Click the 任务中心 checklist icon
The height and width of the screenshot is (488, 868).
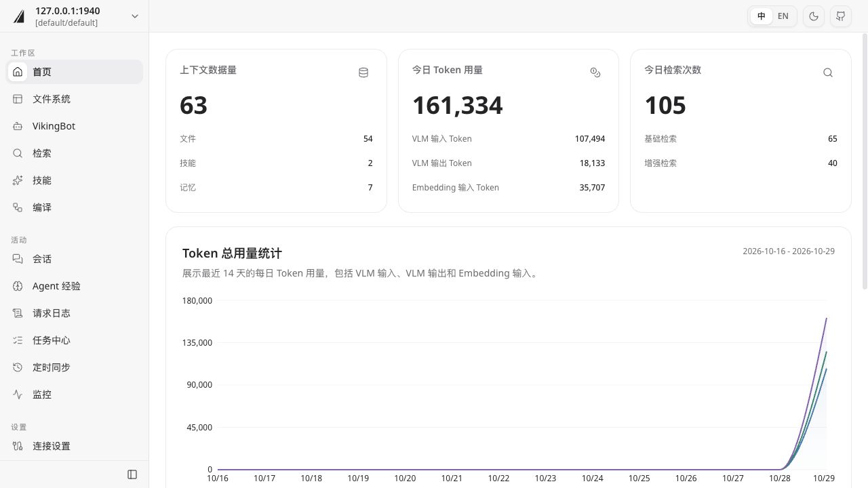point(18,340)
